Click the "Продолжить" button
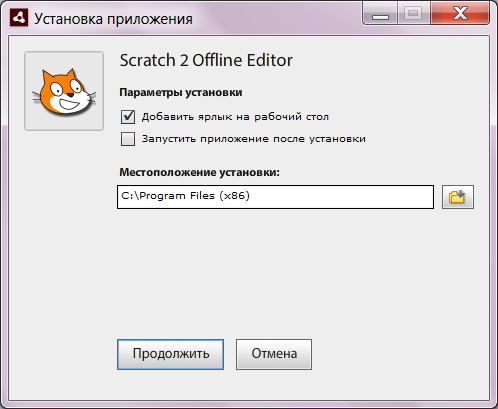 click(170, 354)
